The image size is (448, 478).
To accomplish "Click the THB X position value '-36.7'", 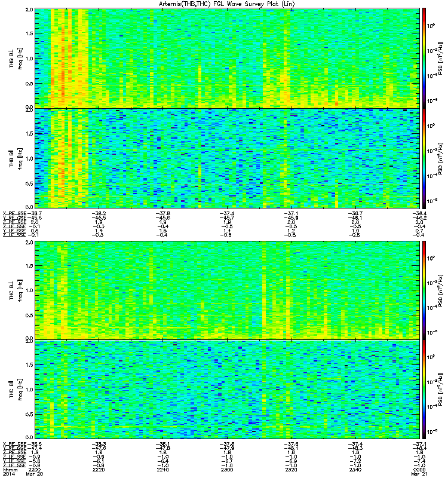I will point(355,213).
